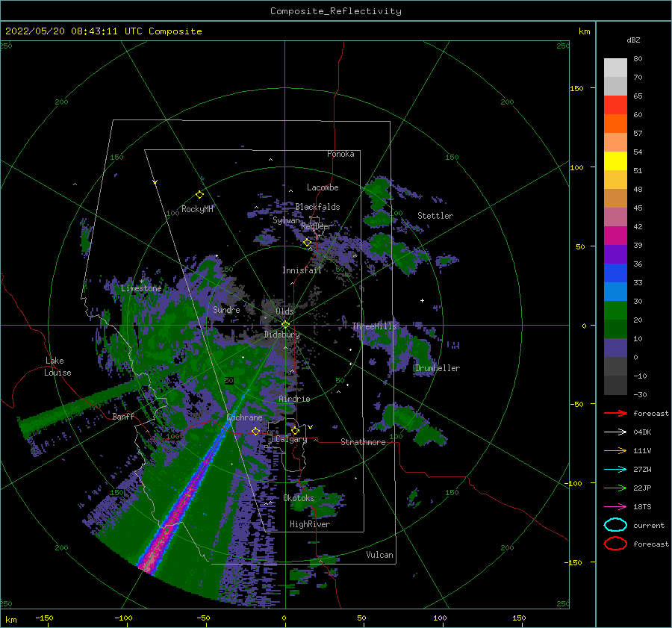Image resolution: width=672 pixels, height=628 pixels.
Task: Select the yellow radar-site diamond at Olds
Action: point(285,325)
